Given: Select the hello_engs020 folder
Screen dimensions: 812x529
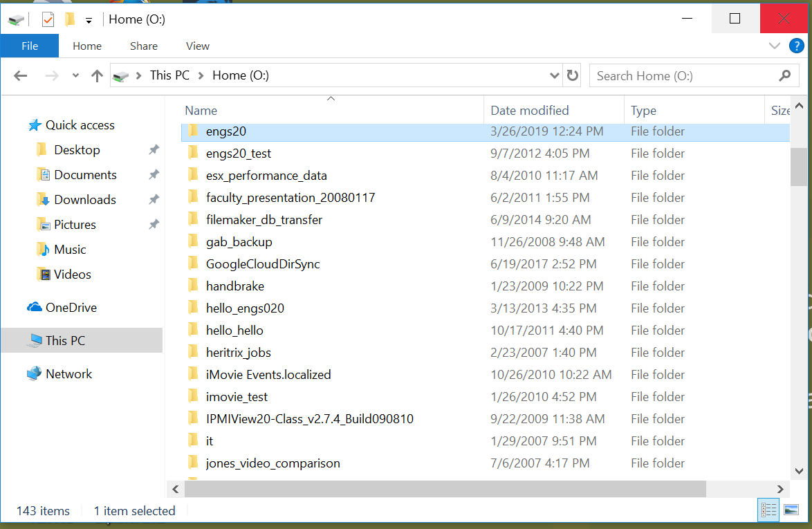Looking at the screenshot, I should point(486,308).
